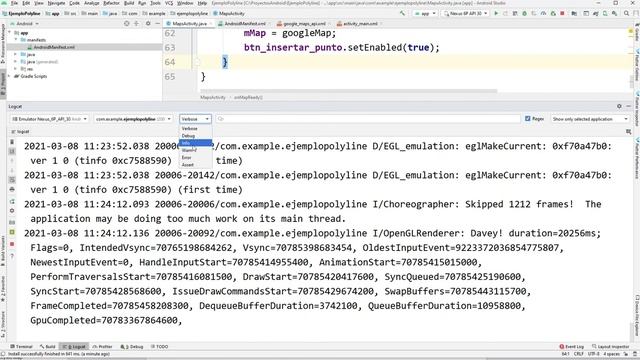This screenshot has height=360, width=640.
Task: Open the Show only selected application filter dropdown
Action: tap(589, 119)
